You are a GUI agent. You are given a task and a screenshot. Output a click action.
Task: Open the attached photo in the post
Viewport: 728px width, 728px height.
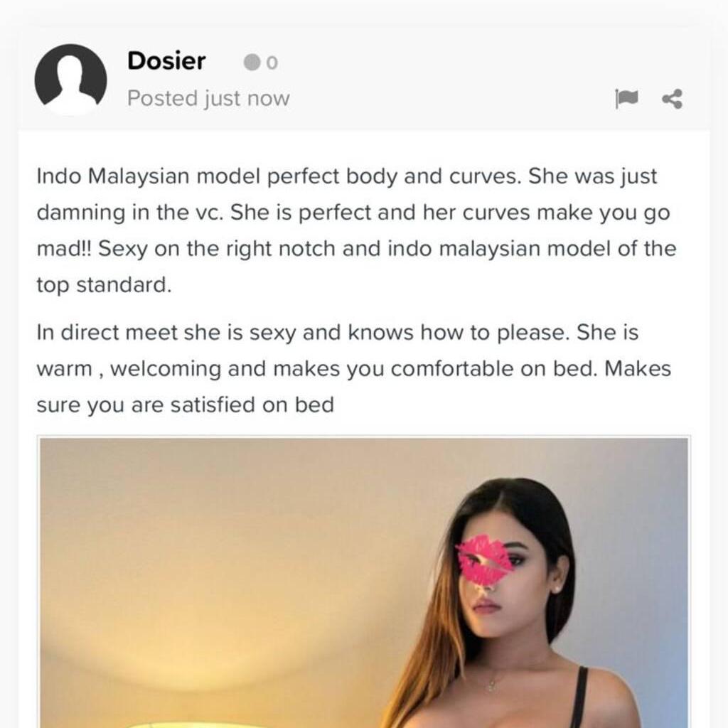click(x=364, y=582)
